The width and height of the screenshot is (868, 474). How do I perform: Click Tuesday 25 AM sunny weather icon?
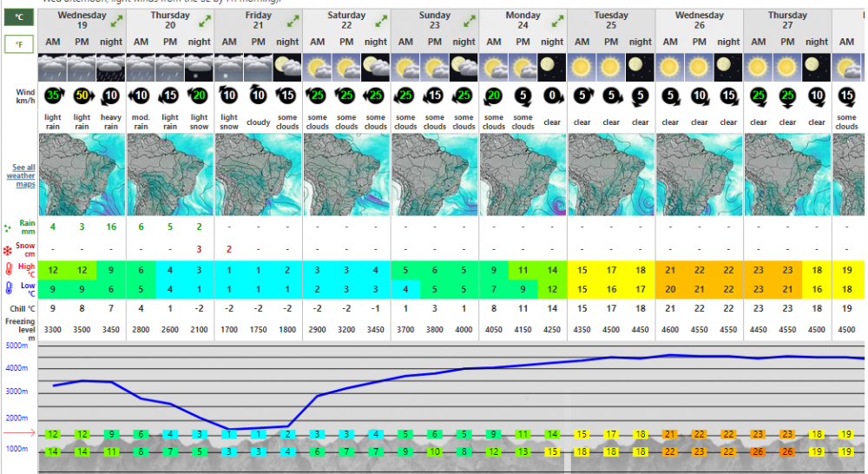coord(582,67)
